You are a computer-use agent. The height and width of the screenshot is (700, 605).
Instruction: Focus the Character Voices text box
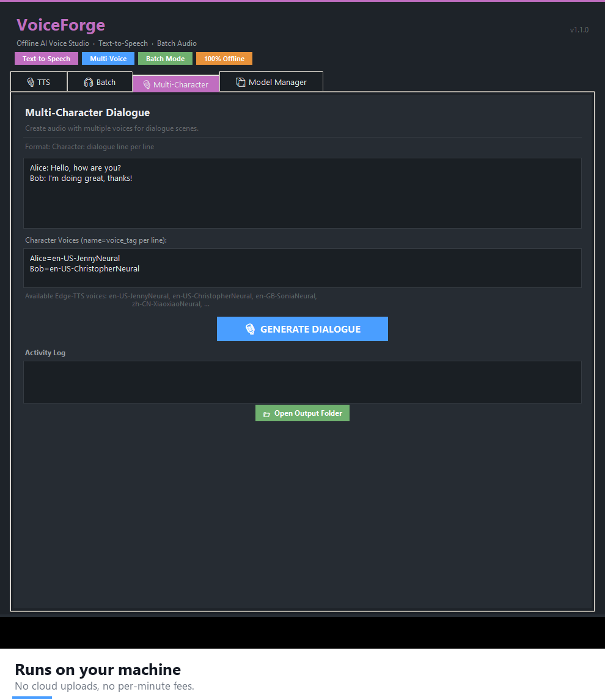pos(302,268)
